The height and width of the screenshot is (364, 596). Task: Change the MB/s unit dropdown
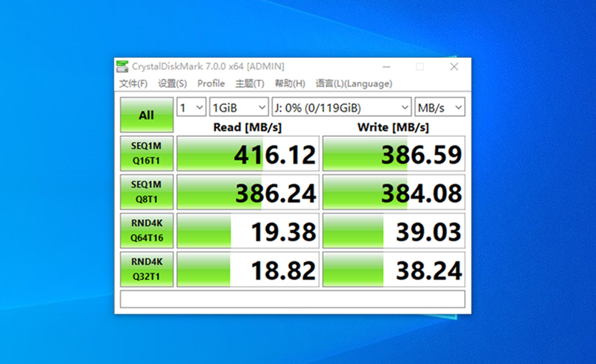(x=440, y=107)
